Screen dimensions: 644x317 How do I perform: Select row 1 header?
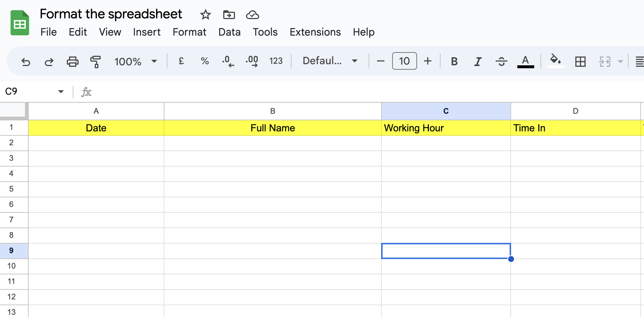click(x=14, y=128)
